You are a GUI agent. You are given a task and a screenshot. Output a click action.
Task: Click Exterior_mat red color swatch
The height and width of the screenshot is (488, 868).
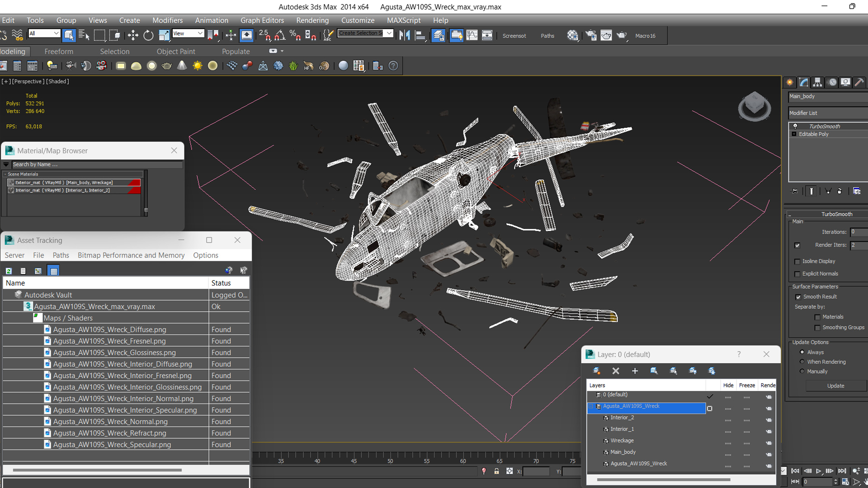tap(134, 183)
